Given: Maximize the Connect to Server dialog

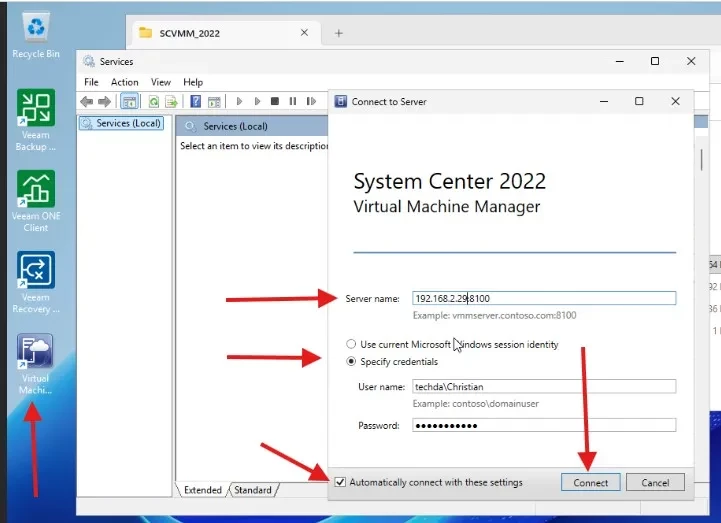Looking at the screenshot, I should coord(639,101).
